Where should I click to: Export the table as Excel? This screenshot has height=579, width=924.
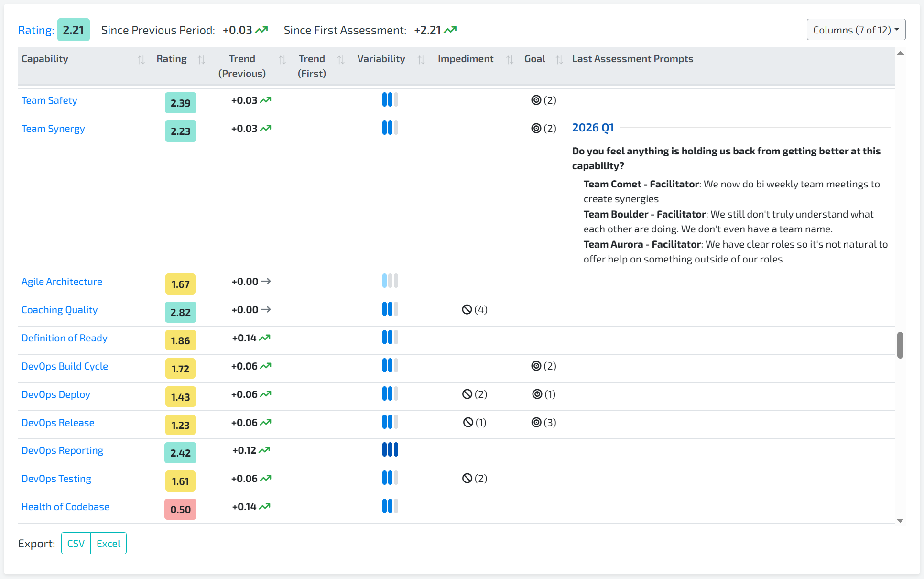(x=109, y=544)
